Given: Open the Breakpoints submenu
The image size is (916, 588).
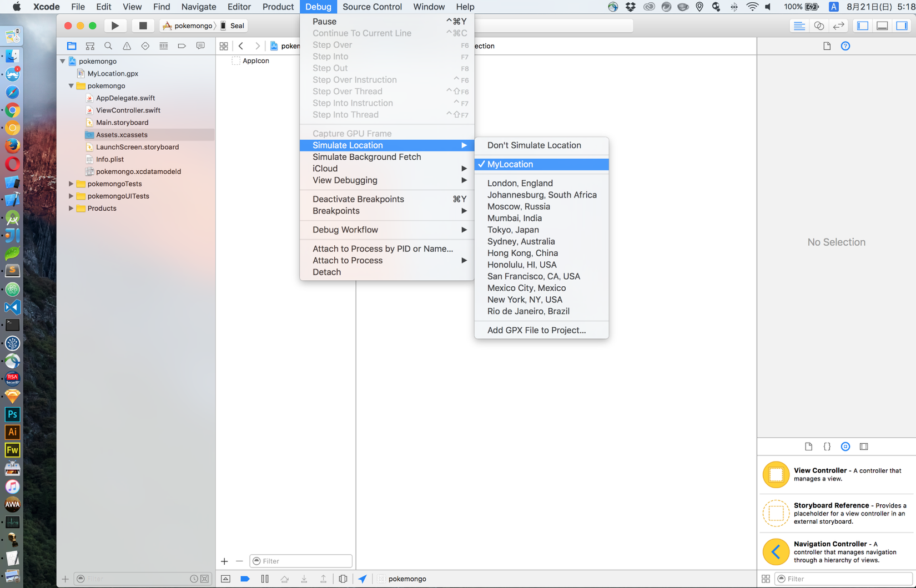Looking at the screenshot, I should pos(387,211).
